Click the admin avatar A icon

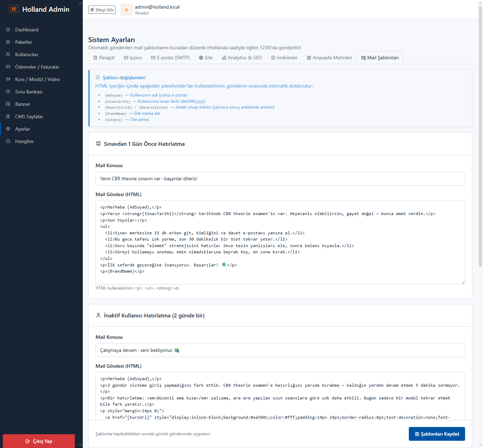click(x=127, y=10)
